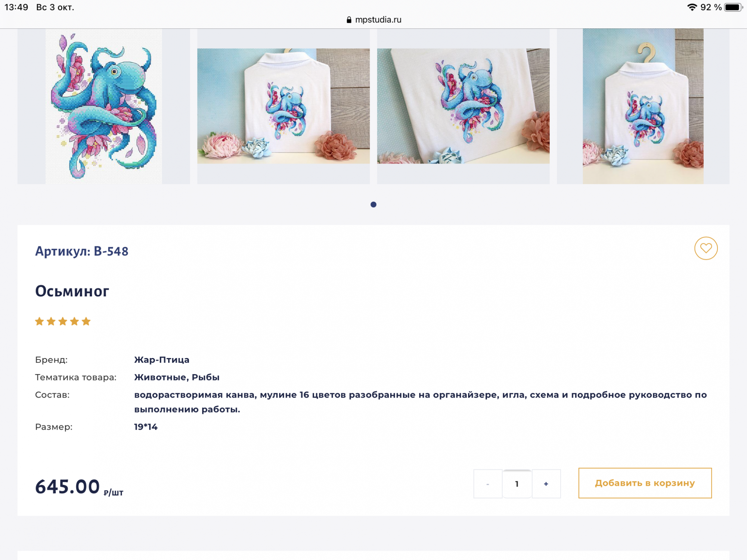
Task: Click the third rating star
Action: (63, 321)
